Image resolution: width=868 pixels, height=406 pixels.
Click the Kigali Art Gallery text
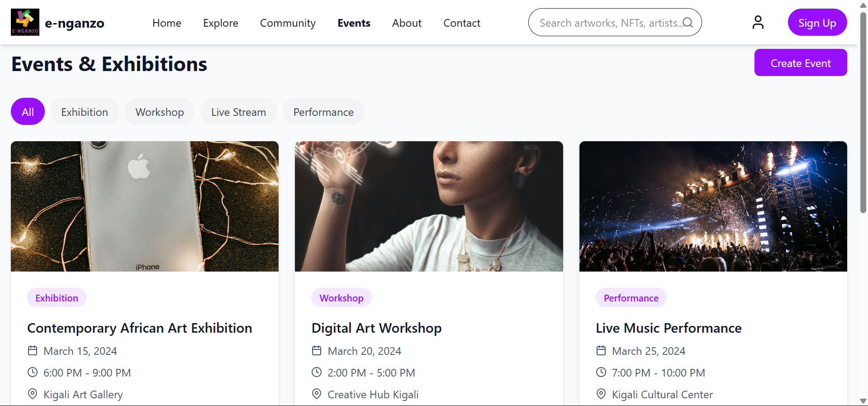point(83,394)
